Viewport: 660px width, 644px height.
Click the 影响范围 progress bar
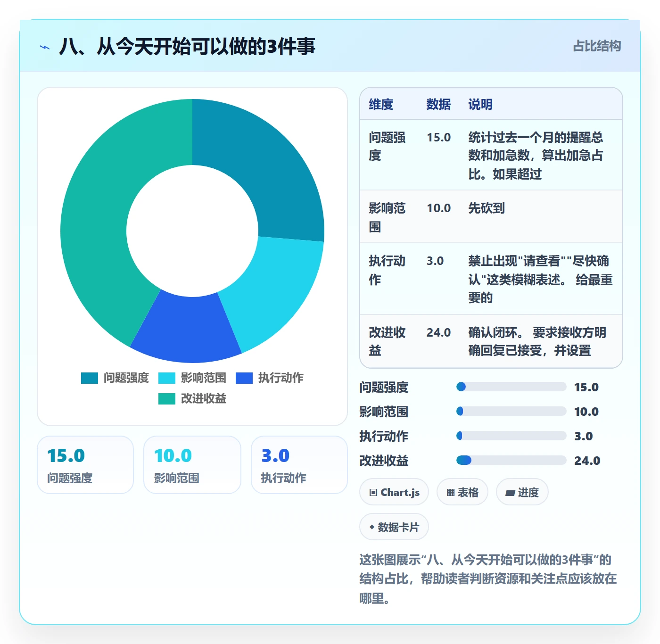(511, 411)
